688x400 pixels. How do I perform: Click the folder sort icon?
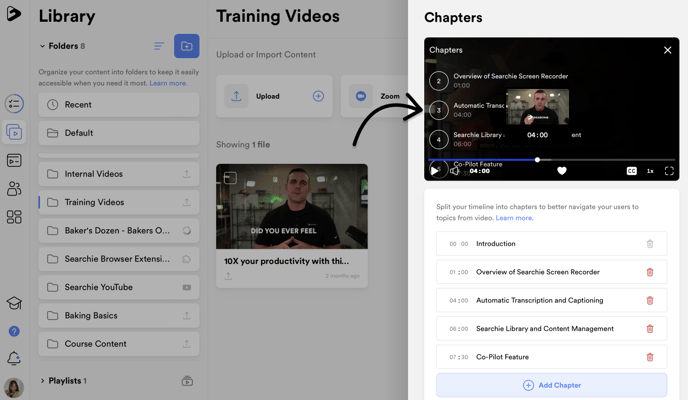click(159, 46)
